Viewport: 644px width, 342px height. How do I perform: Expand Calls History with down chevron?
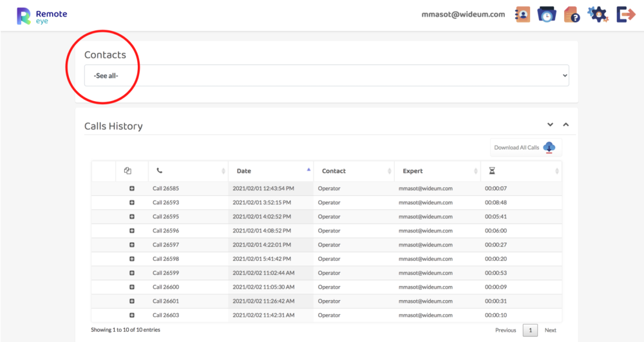click(550, 124)
